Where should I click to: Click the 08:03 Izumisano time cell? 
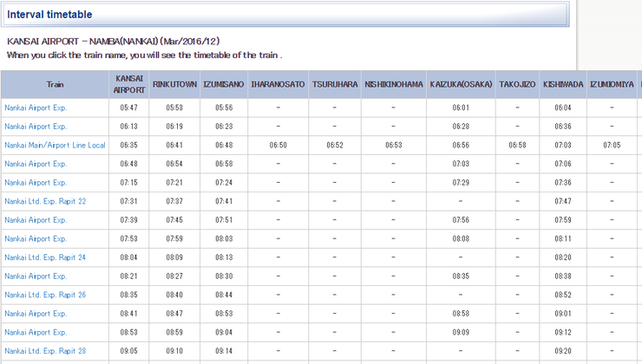click(224, 239)
